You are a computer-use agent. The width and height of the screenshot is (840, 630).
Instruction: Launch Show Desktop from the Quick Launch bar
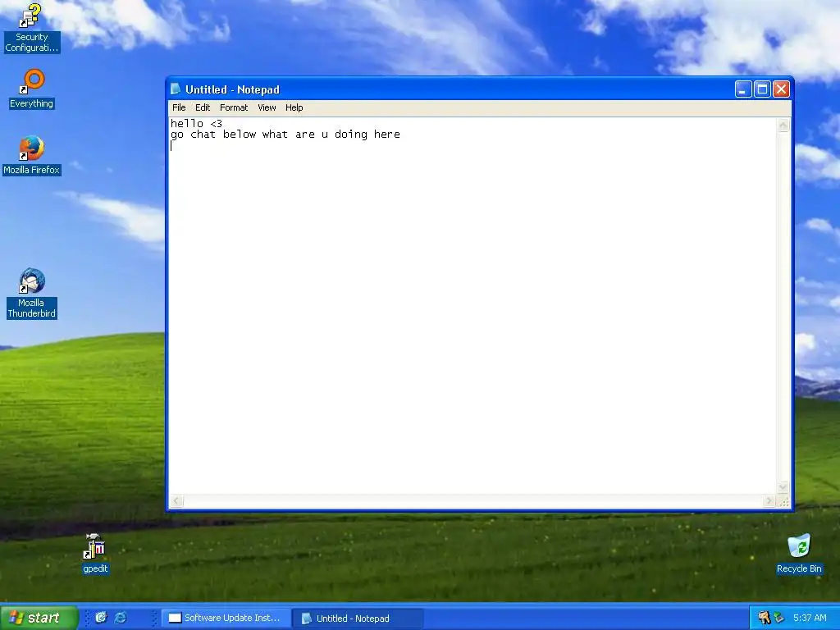click(101, 618)
